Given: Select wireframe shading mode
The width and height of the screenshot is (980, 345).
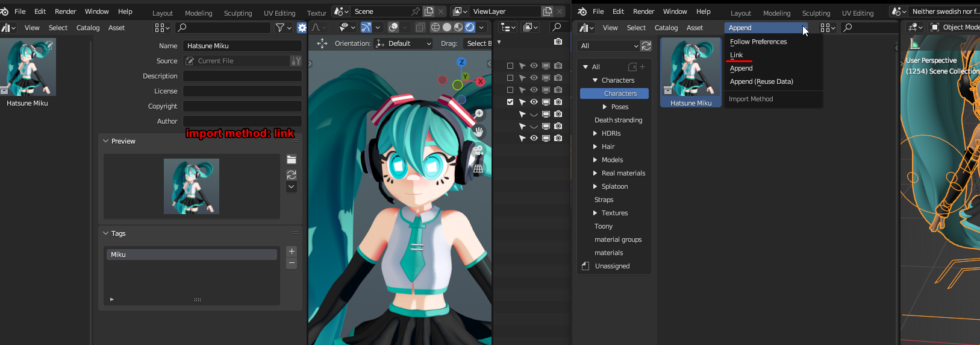Looking at the screenshot, I should [x=435, y=27].
